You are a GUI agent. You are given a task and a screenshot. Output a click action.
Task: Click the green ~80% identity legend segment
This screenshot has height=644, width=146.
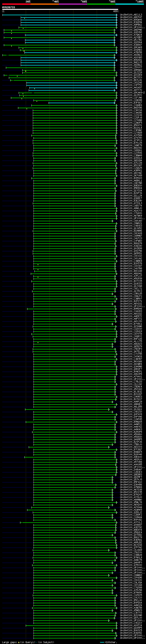coord(101,4)
